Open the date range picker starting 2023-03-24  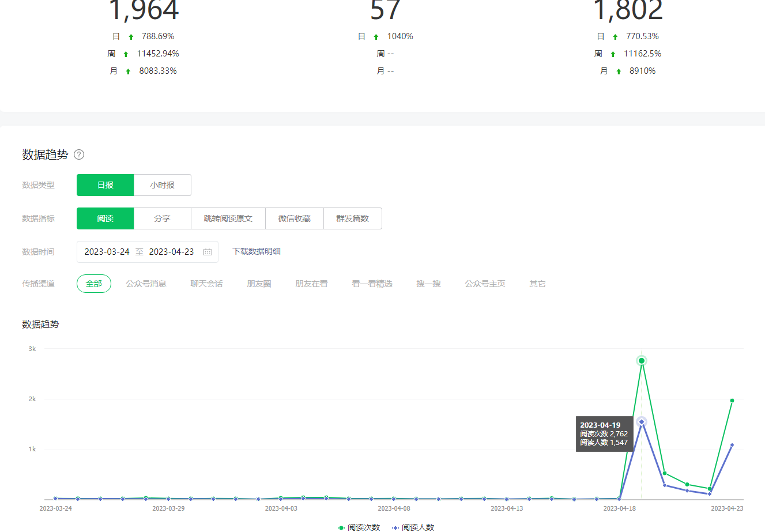click(107, 252)
